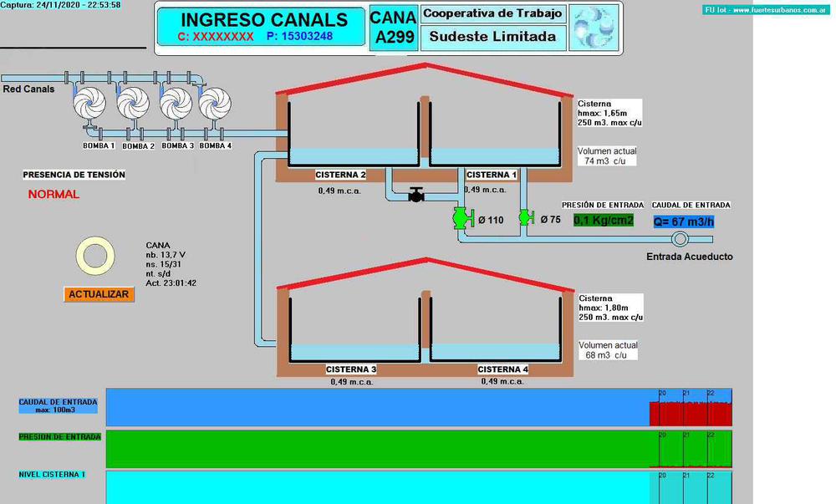Click the Volumen actual 68 m3 readout
Screen dimensions: 836x504
[608, 350]
